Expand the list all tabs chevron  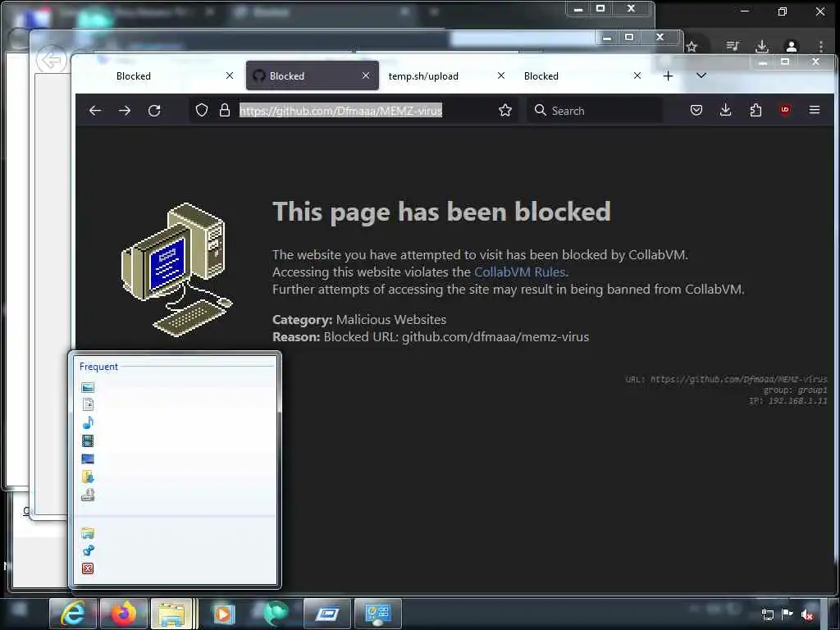point(701,75)
